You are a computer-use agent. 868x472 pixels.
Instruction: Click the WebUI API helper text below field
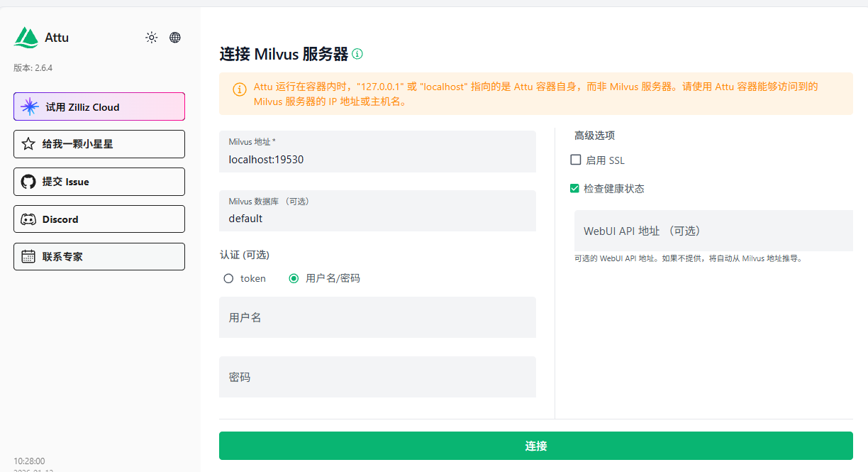click(688, 259)
